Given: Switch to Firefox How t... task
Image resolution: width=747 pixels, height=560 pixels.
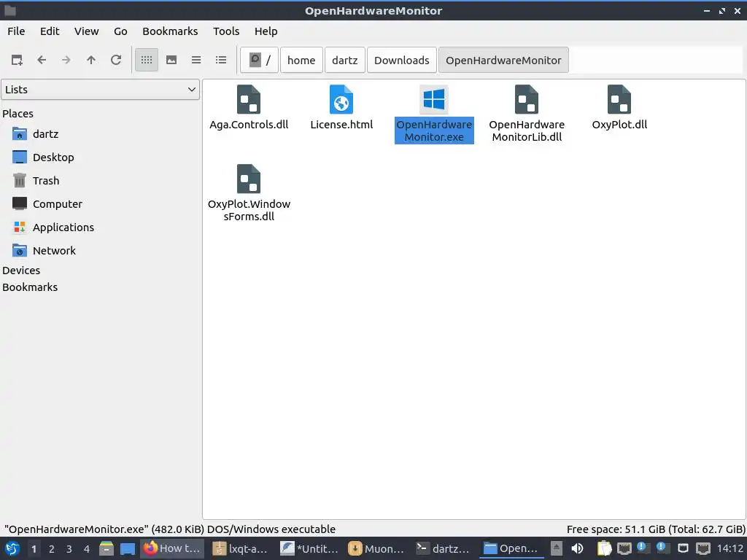Looking at the screenshot, I should coord(172,548).
